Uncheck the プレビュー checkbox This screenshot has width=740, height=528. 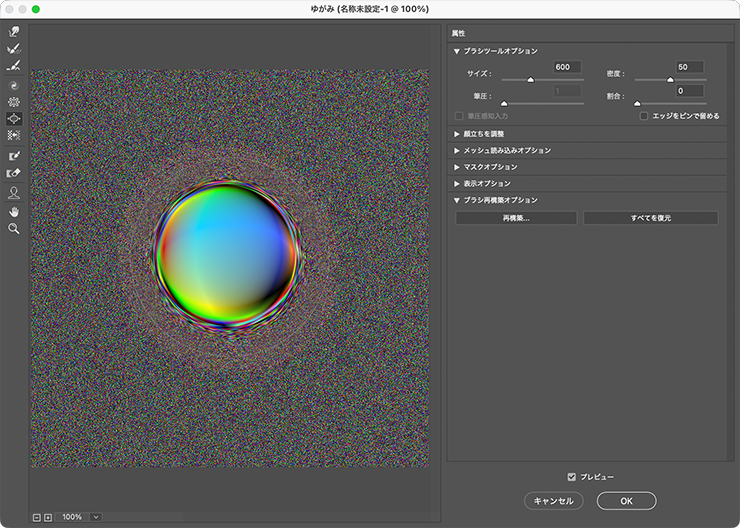[572, 477]
